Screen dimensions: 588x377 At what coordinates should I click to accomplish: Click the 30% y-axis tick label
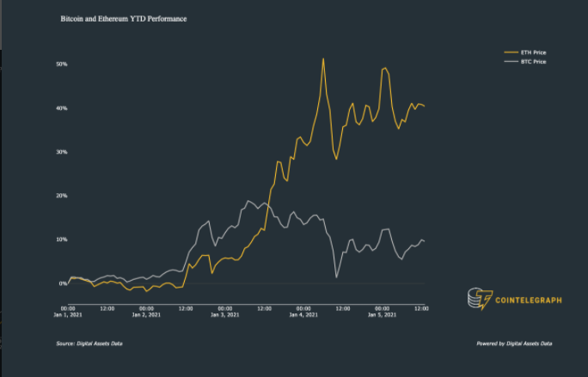(62, 152)
